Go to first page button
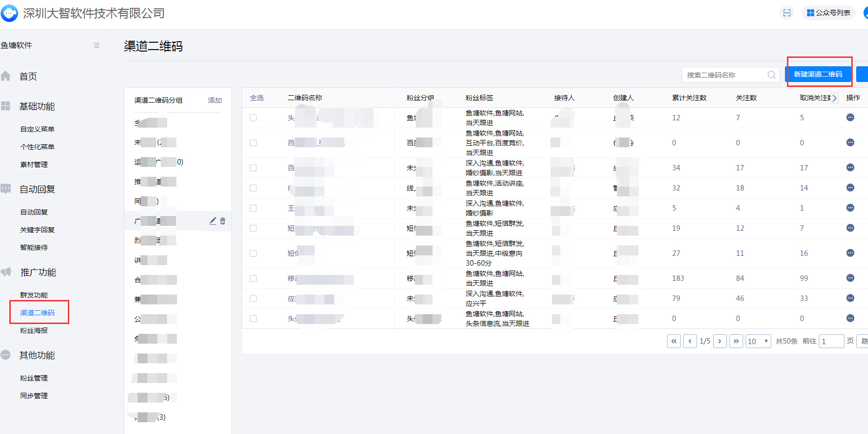868x434 pixels. point(674,341)
